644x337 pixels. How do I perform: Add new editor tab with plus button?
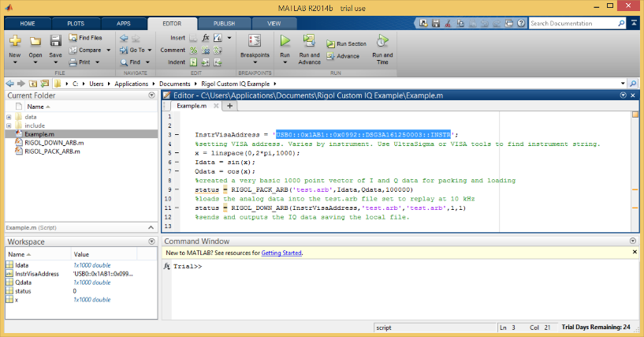click(230, 105)
